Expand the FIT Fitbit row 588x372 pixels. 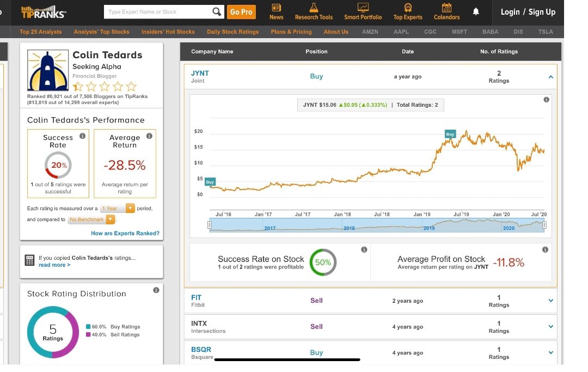[x=550, y=300]
